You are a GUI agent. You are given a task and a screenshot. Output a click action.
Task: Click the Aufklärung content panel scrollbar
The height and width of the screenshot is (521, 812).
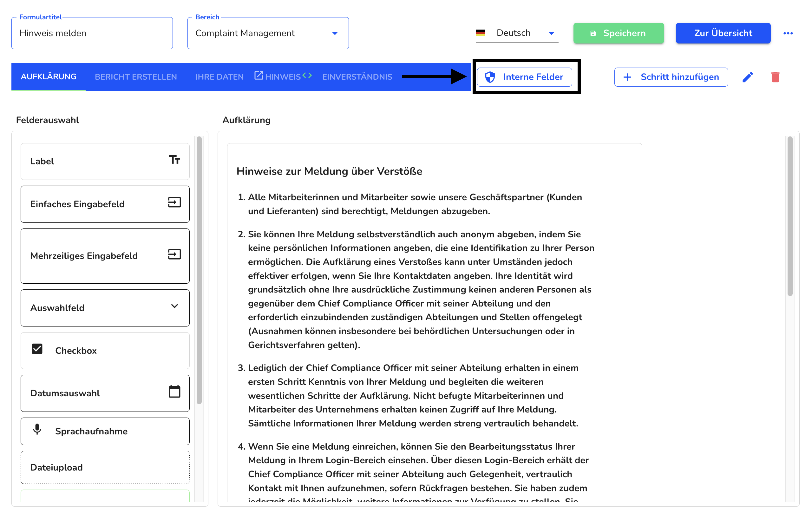(790, 216)
